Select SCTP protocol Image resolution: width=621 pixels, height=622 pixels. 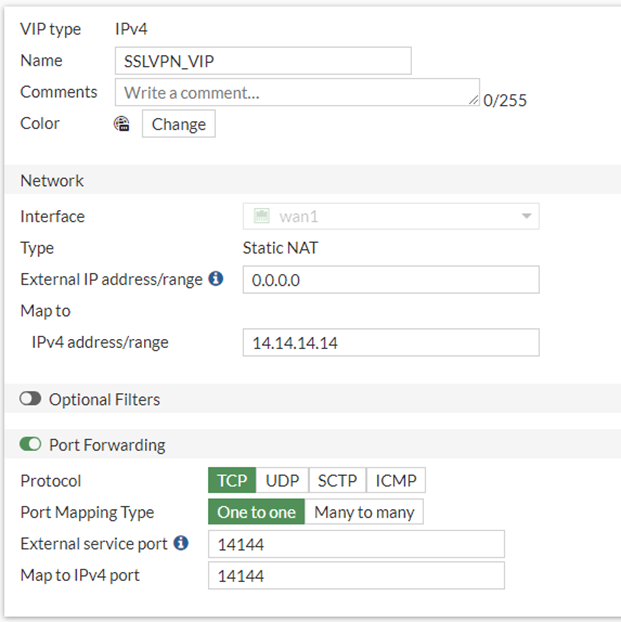tap(337, 481)
